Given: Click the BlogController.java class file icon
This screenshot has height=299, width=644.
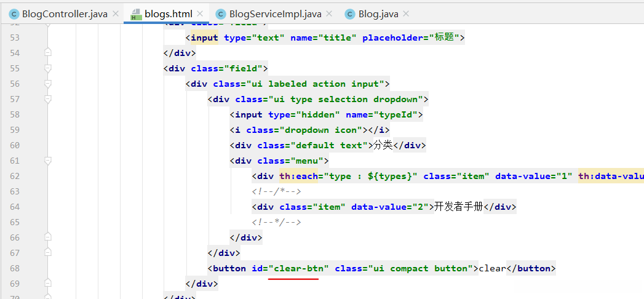Looking at the screenshot, I should coord(14,14).
